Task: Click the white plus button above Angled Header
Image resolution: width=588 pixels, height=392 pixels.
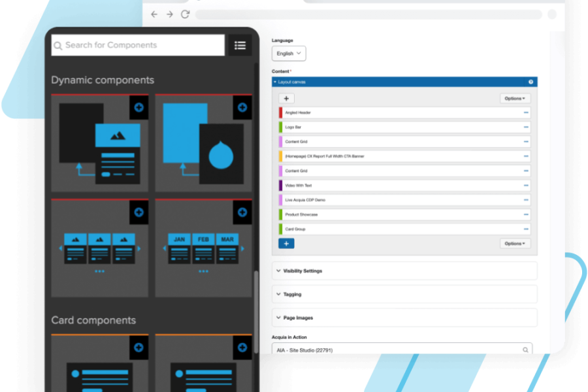Action: [286, 99]
